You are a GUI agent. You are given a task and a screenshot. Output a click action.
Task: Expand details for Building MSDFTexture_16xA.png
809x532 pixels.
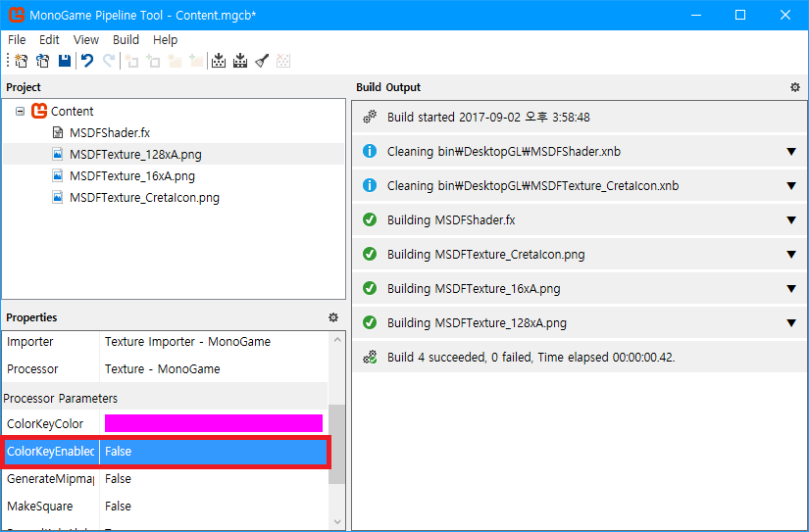tap(791, 289)
